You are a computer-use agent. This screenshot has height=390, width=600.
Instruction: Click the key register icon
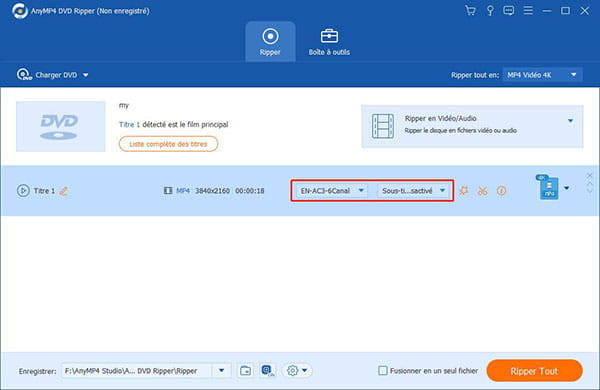click(x=489, y=10)
